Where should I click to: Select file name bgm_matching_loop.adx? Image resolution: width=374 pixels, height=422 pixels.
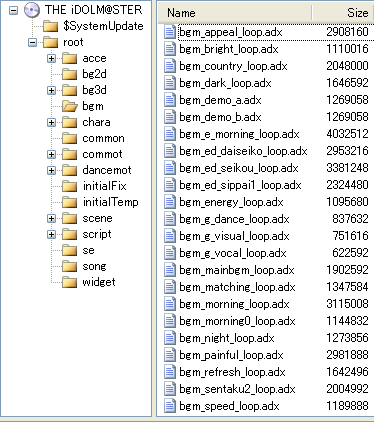(237, 287)
